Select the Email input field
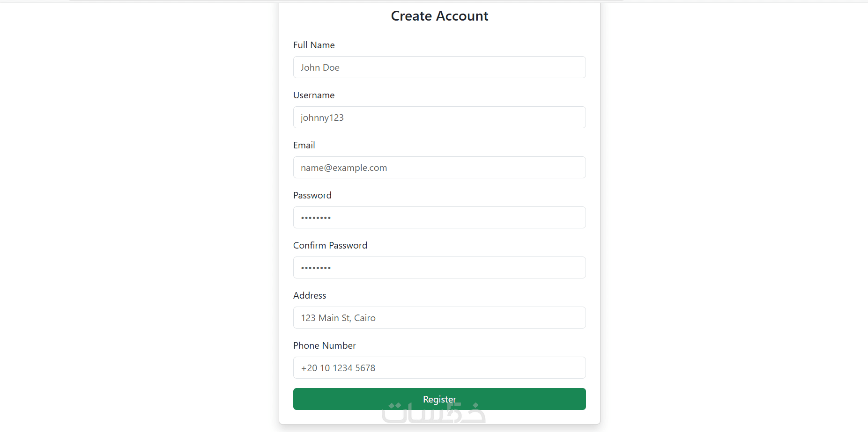This screenshot has height=432, width=868. click(439, 168)
